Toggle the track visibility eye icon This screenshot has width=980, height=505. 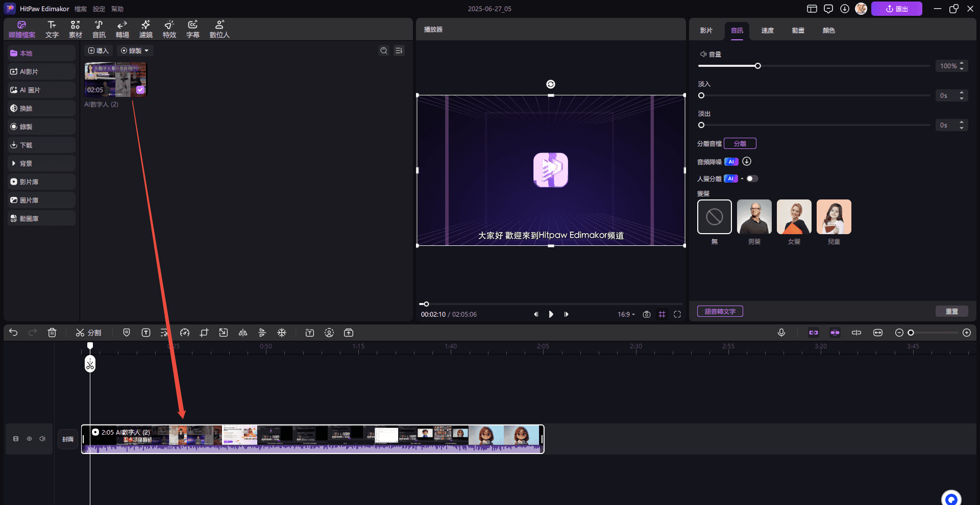29,439
